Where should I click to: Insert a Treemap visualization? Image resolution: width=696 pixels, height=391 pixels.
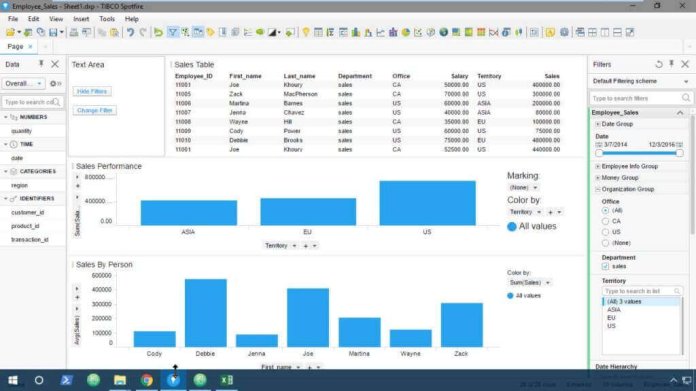(468, 32)
